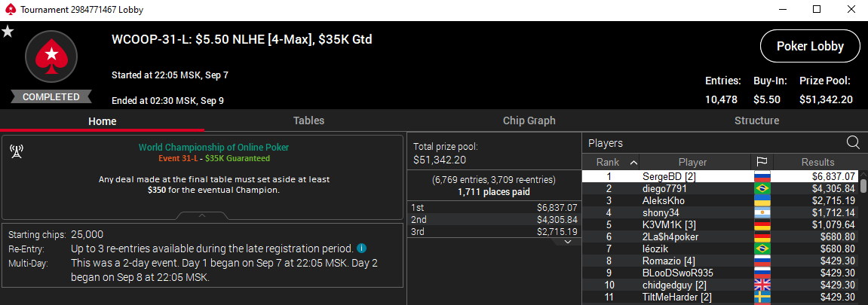The width and height of the screenshot is (868, 305).
Task: Open the player search magnifier
Action: [853, 142]
